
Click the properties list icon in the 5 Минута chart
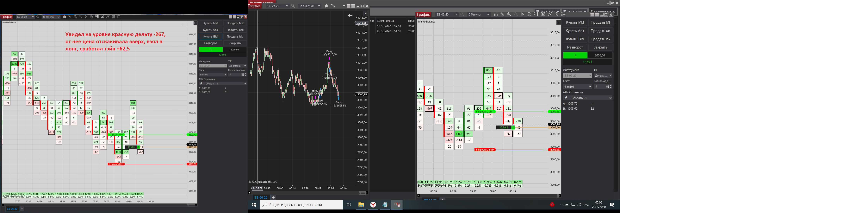[x=563, y=15]
